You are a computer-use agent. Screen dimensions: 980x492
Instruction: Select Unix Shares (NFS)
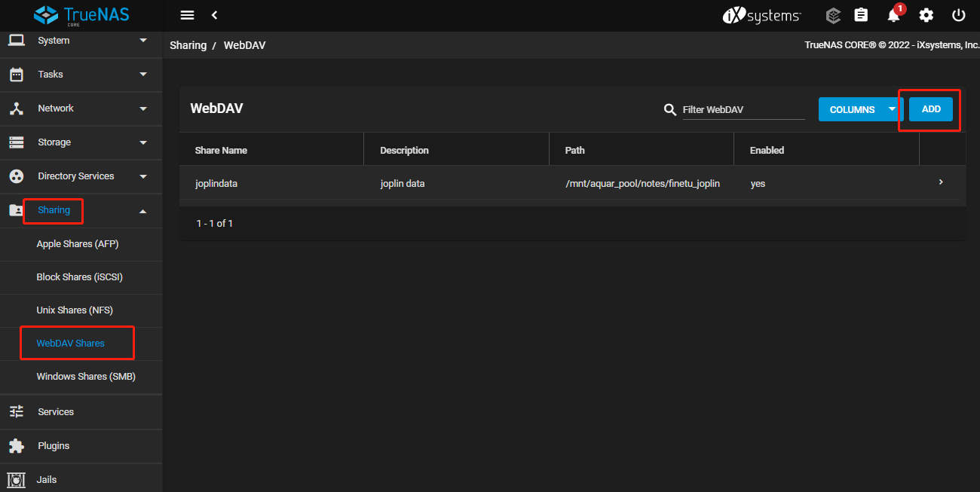tap(75, 310)
